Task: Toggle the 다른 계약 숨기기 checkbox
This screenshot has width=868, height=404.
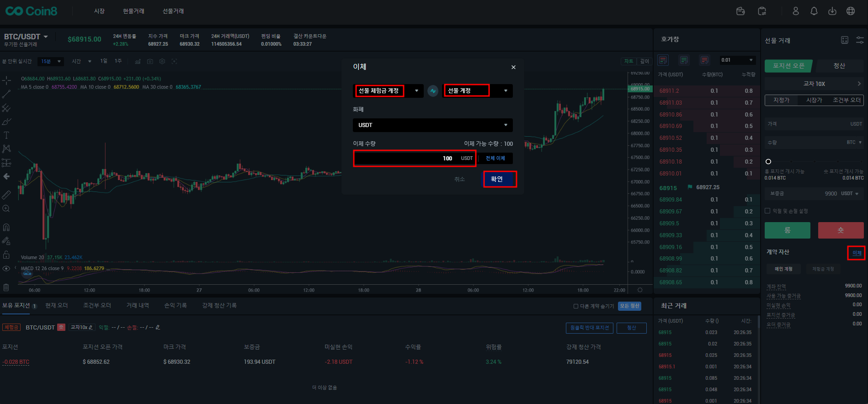Action: (x=575, y=306)
